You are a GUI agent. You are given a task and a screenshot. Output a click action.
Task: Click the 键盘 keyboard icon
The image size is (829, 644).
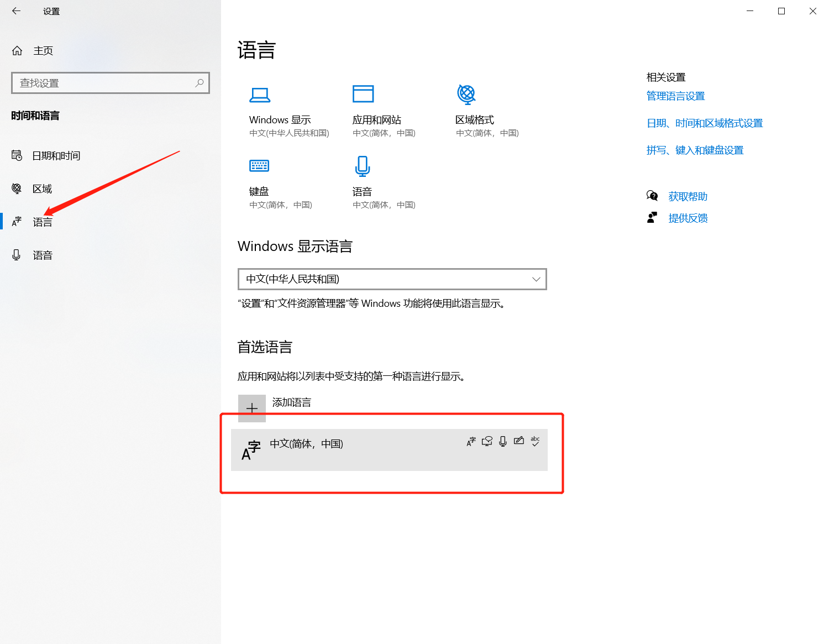coord(259,166)
